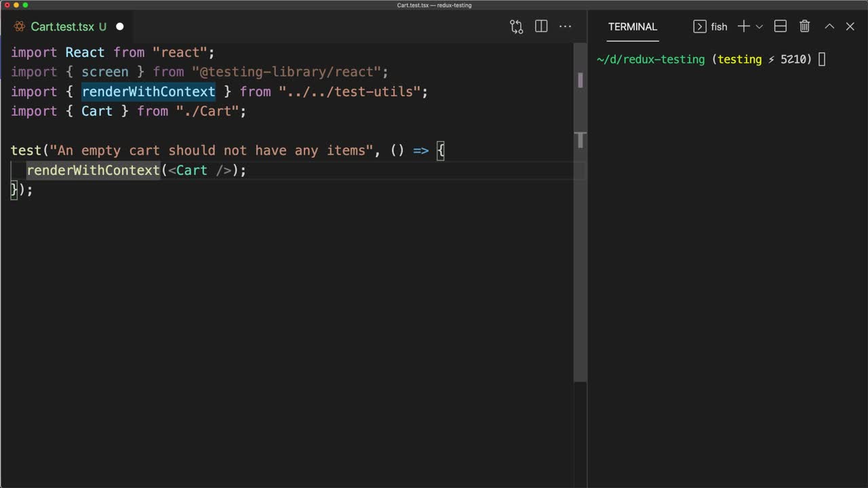868x488 pixels.
Task: Click the React icon on the Cart.test.tsx tab
Action: coord(19,26)
